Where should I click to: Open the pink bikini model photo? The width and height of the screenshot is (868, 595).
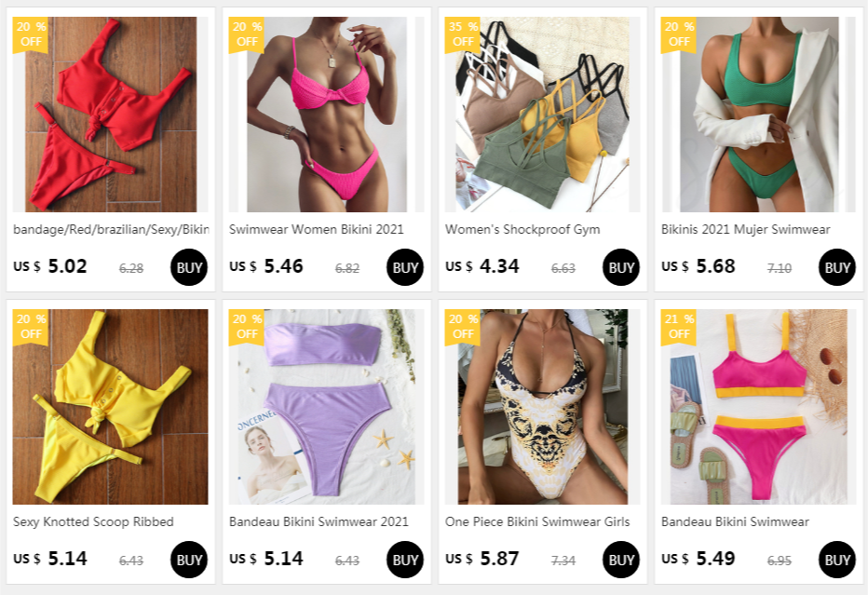[327, 114]
